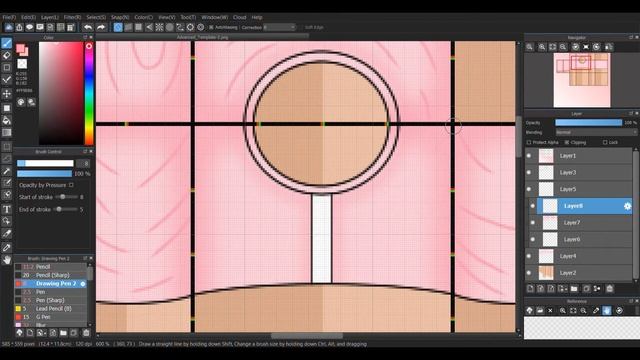Choose the vanishing point snap icon
The height and width of the screenshot is (360, 640).
[149, 27]
